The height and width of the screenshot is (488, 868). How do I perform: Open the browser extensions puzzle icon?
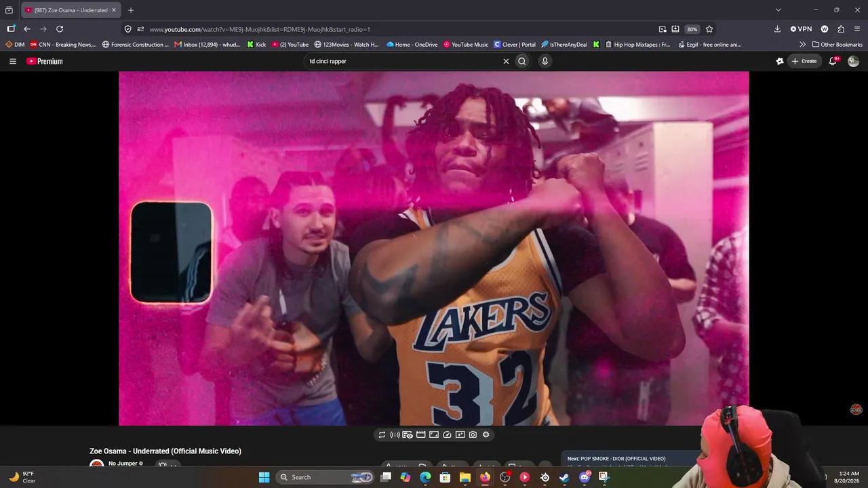point(841,29)
